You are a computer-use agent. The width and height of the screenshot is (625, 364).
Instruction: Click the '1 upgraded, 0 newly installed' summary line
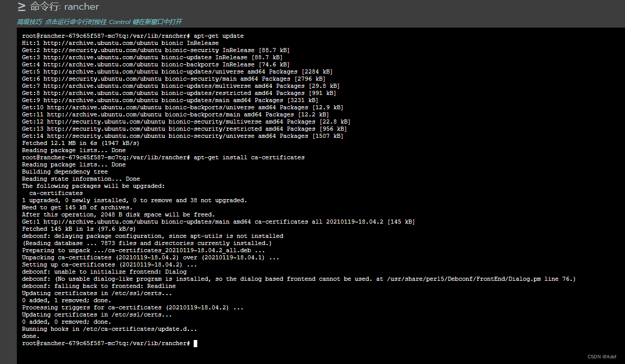pos(134,200)
